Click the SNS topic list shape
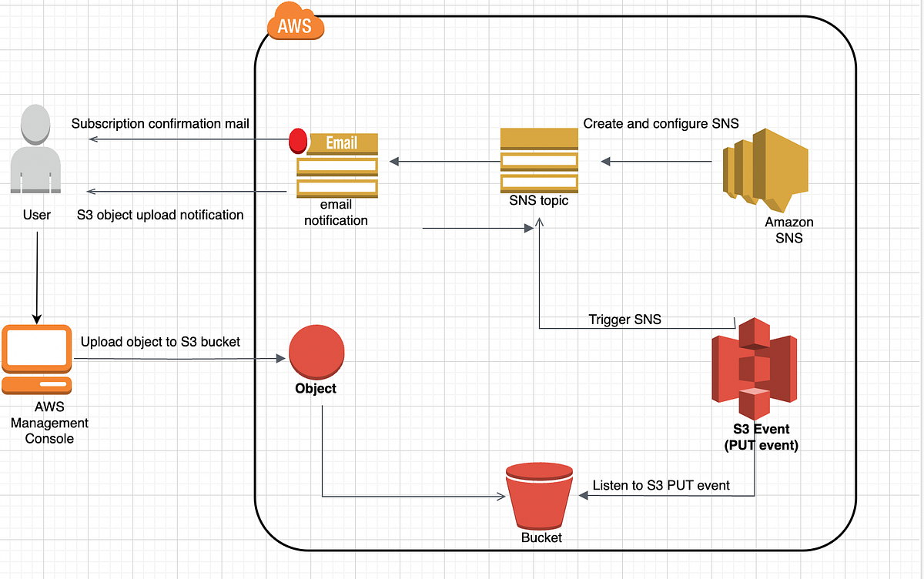 point(538,160)
